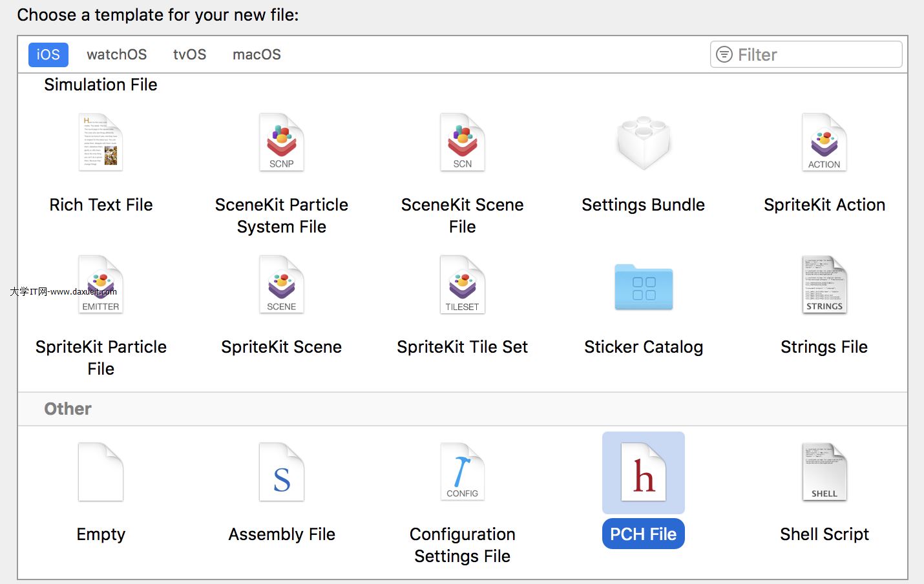Select the Empty file template icon
This screenshot has height=584, width=924.
(101, 472)
